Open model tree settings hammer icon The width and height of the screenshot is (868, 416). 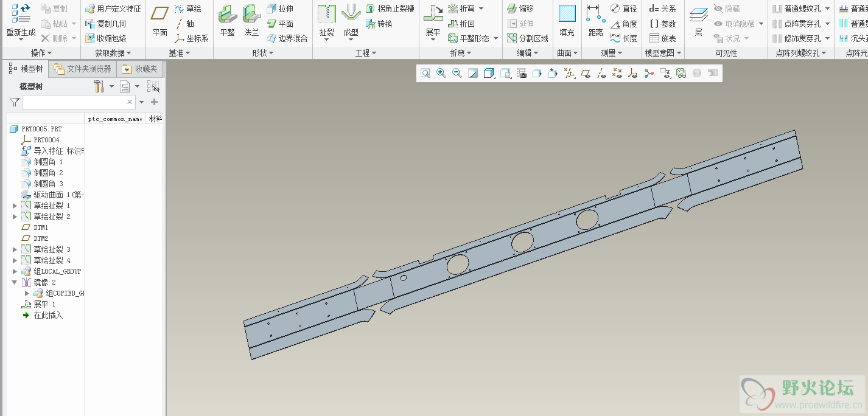(100, 86)
